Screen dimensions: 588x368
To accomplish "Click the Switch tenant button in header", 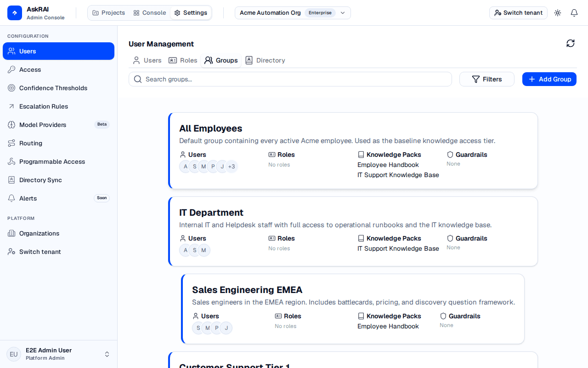I will pos(518,13).
